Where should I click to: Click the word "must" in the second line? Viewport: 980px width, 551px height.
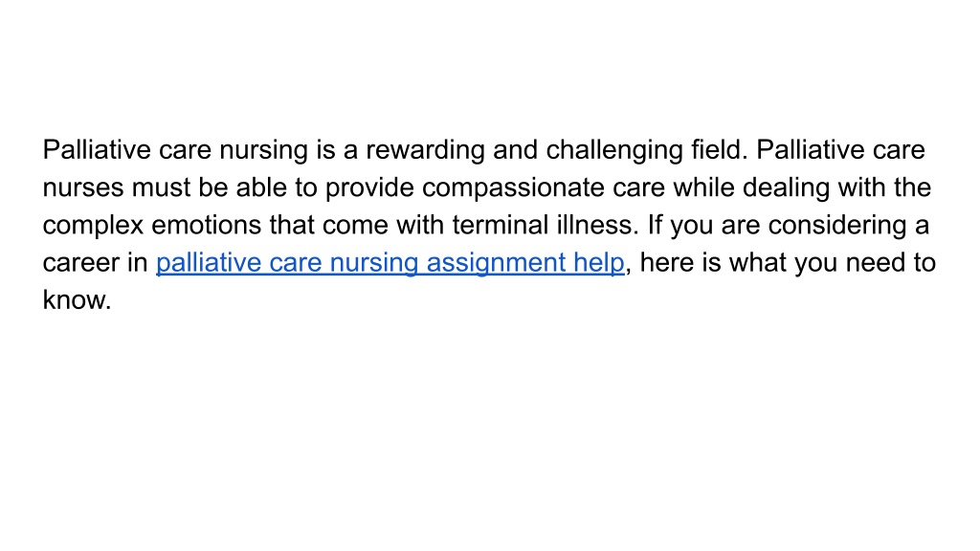pos(161,188)
